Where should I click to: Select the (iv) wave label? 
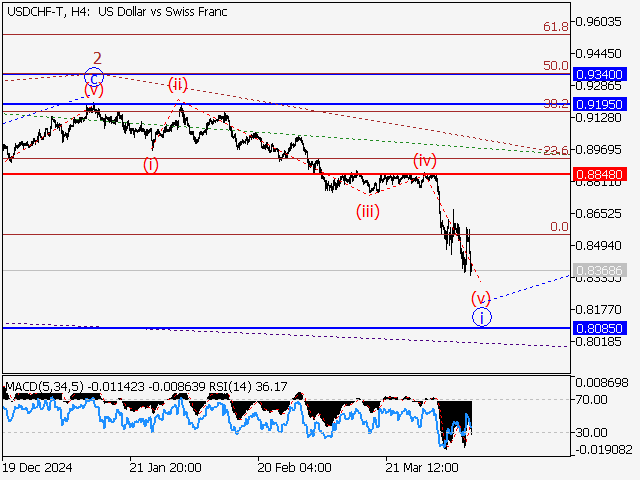[425, 160]
